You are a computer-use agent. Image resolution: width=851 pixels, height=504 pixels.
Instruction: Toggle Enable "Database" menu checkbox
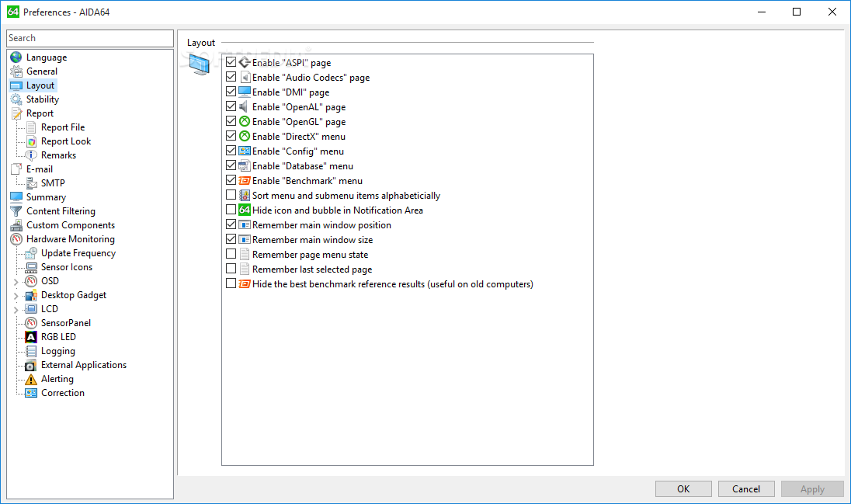pyautogui.click(x=231, y=165)
